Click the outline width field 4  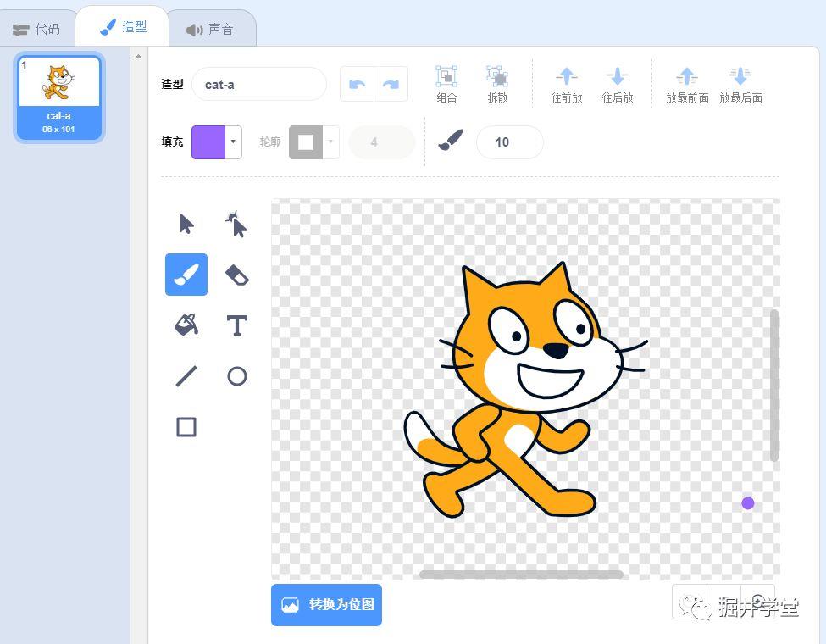382,142
